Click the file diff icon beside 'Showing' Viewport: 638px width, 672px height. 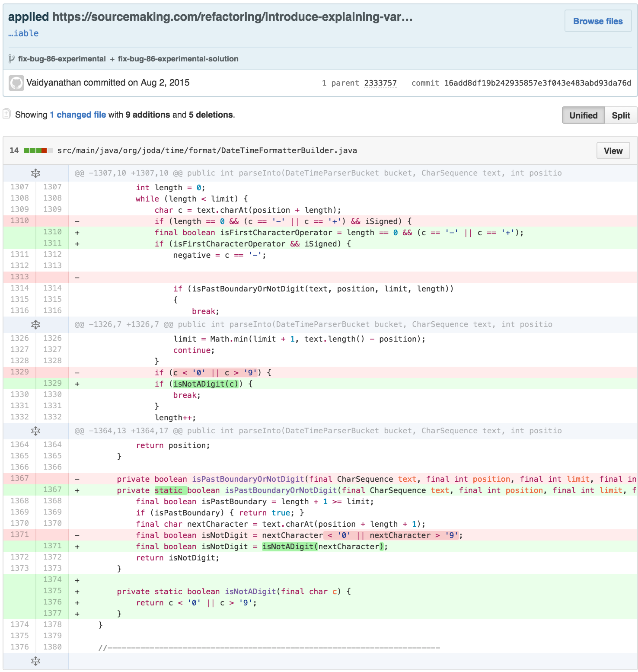coord(6,114)
